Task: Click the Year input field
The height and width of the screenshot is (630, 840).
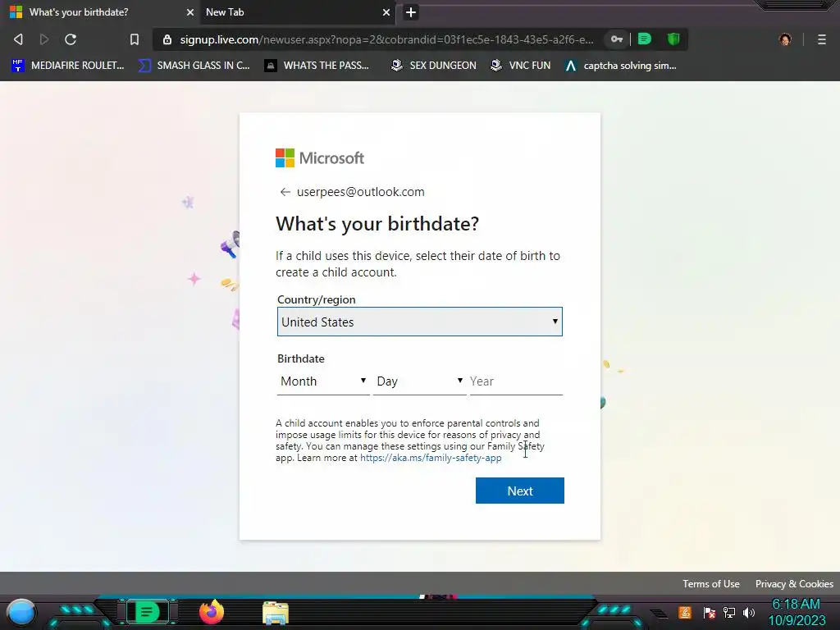Action: [x=516, y=381]
